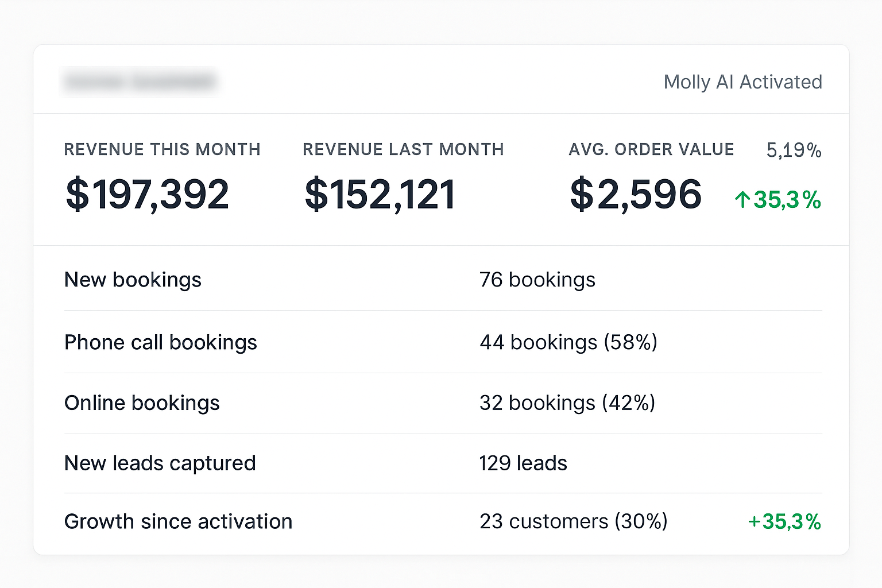882x588 pixels.
Task: Click the 32 bookings (42%) value
Action: [x=567, y=403]
